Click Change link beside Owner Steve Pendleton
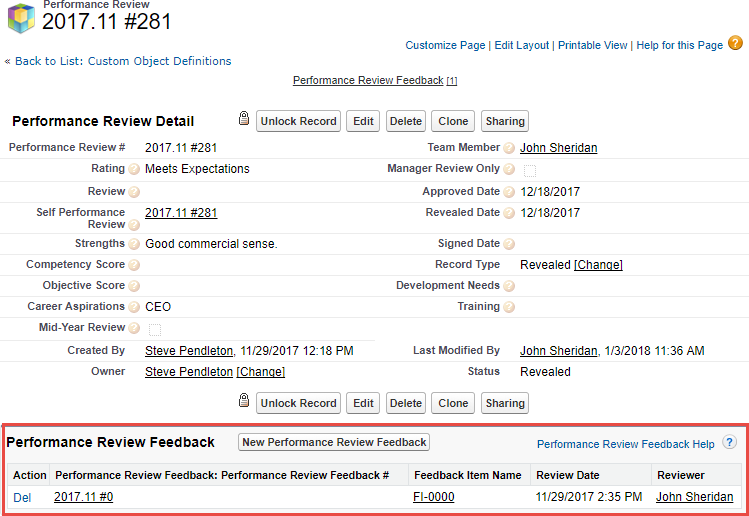The image size is (749, 516). pos(260,372)
